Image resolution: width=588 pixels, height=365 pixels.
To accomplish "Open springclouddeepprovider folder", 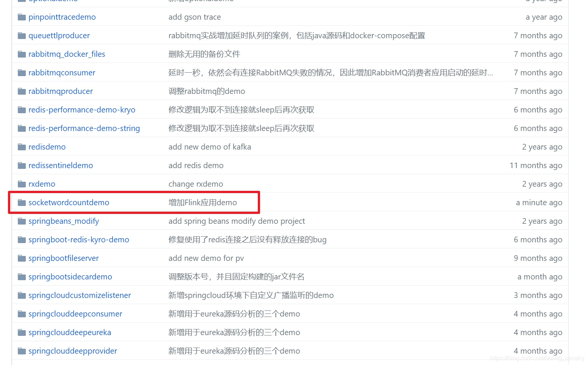I will (x=73, y=351).
